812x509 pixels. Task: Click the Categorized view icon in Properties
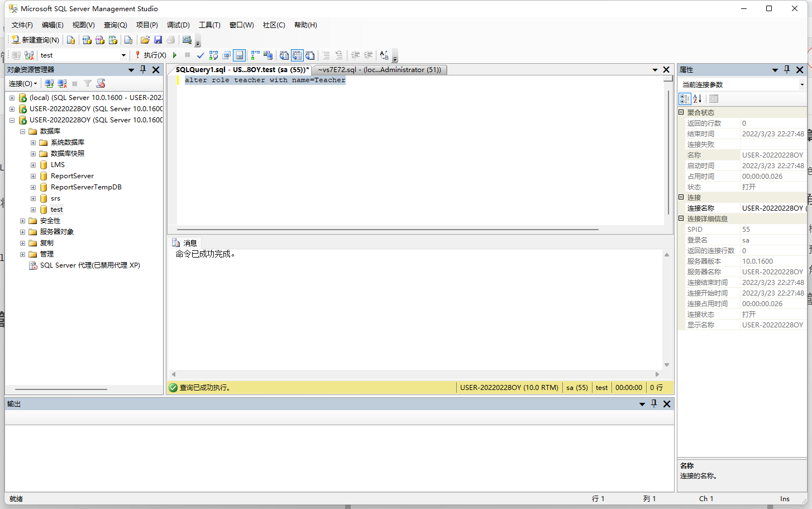point(685,99)
